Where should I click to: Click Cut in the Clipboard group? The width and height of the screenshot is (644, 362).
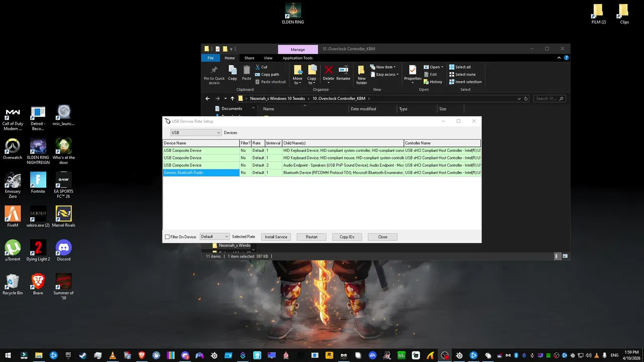click(261, 67)
